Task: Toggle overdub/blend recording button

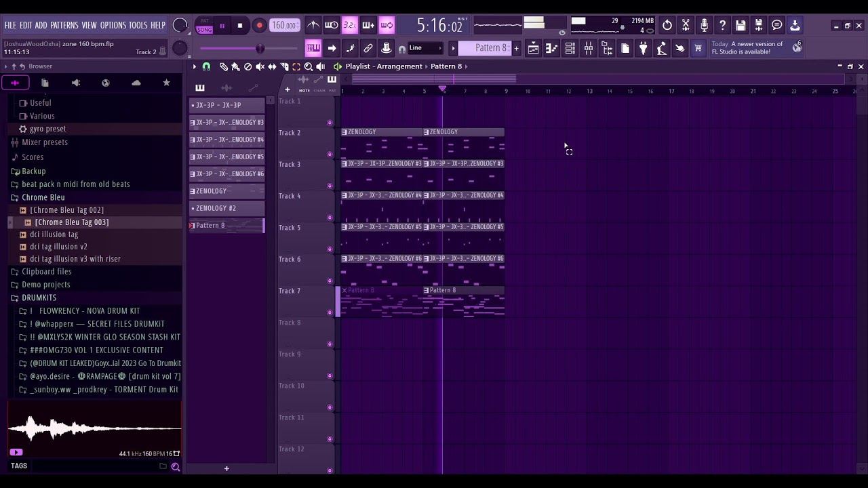Action: click(x=368, y=26)
